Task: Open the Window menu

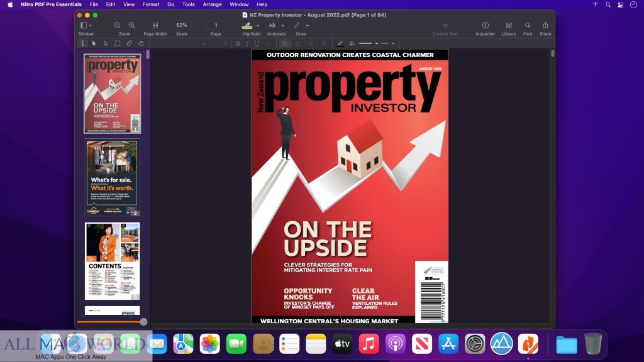Action: click(x=239, y=4)
